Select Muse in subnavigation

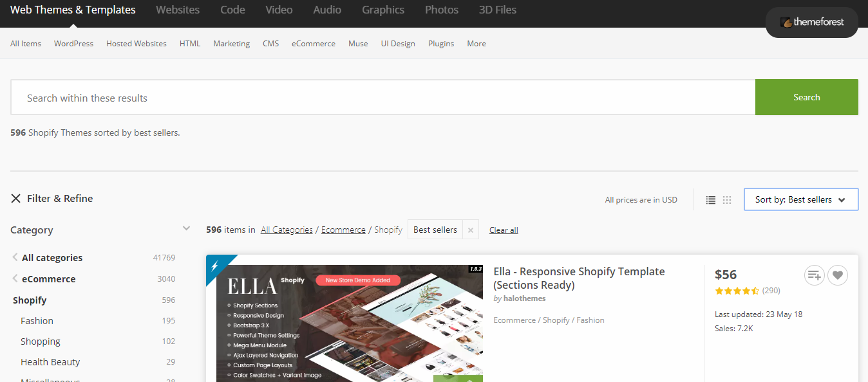pos(358,44)
